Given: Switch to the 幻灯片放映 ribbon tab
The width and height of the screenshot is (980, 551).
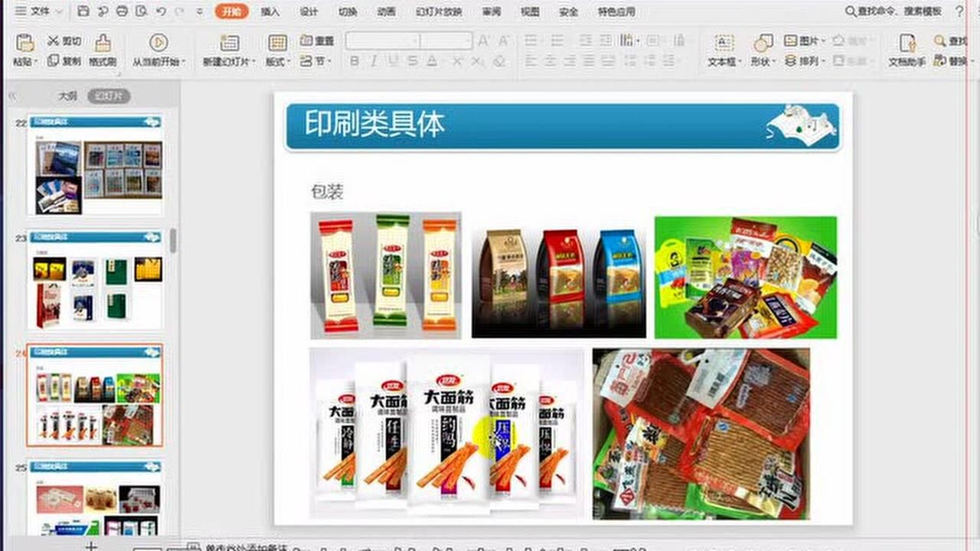Looking at the screenshot, I should pyautogui.click(x=439, y=11).
